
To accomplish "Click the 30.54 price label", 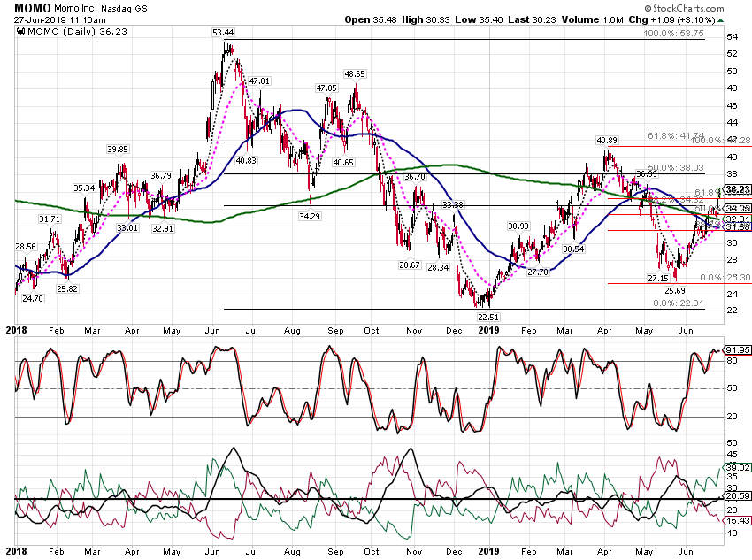I will pos(573,249).
